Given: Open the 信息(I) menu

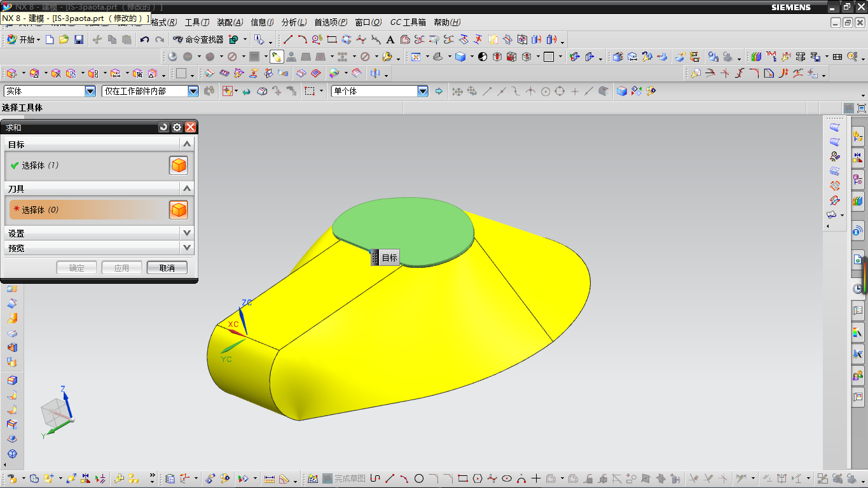Looking at the screenshot, I should click(x=262, y=22).
